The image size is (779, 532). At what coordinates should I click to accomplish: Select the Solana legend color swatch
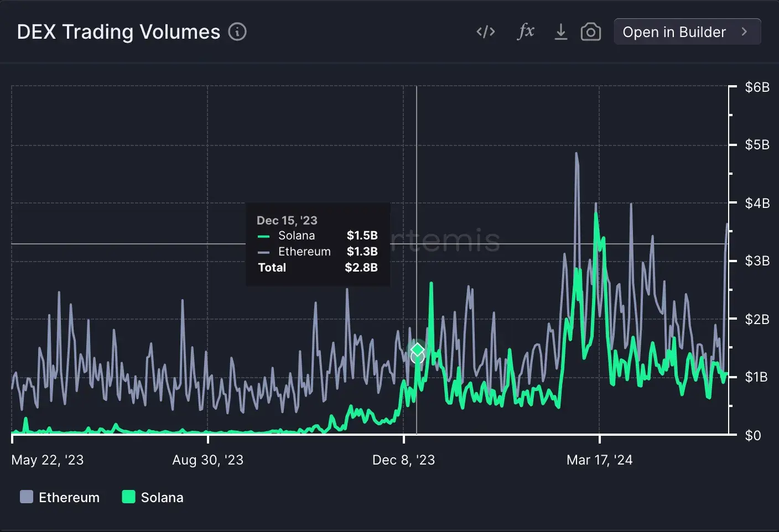[128, 497]
